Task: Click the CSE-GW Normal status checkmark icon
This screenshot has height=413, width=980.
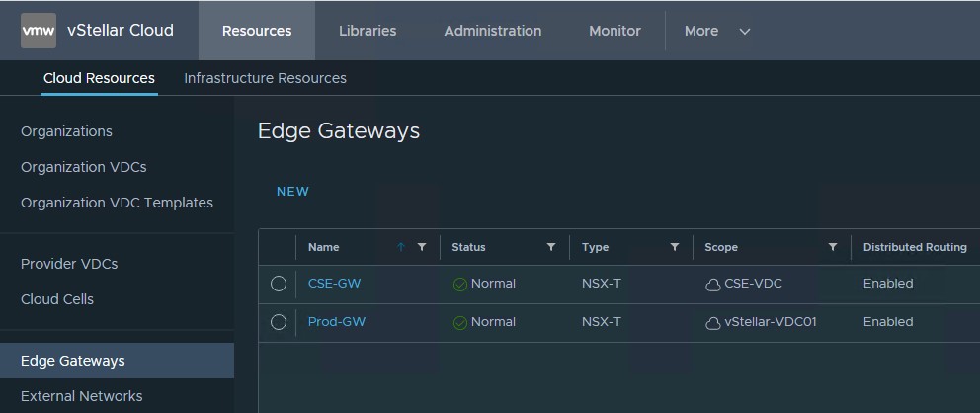Action: click(459, 285)
